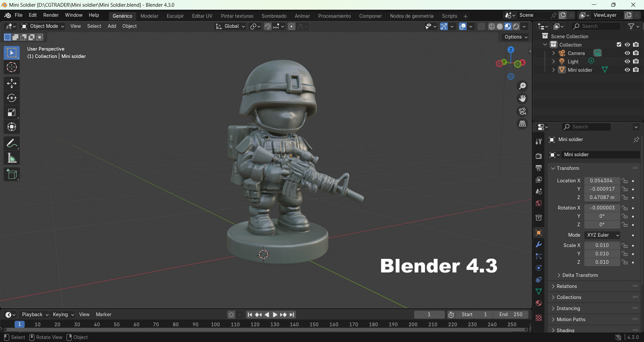Hide Light in viewport via eye icon

pos(627,61)
